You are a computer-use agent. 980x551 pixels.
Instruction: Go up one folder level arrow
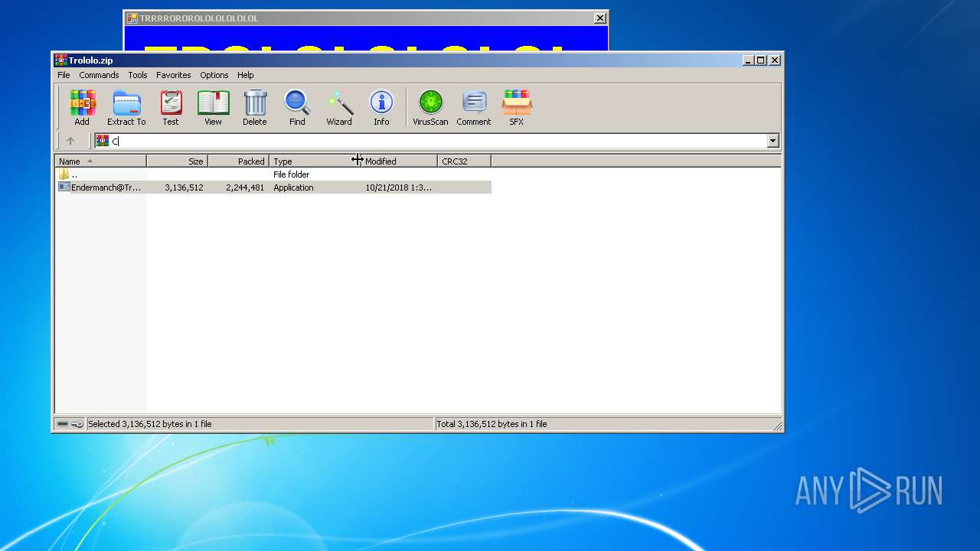70,141
